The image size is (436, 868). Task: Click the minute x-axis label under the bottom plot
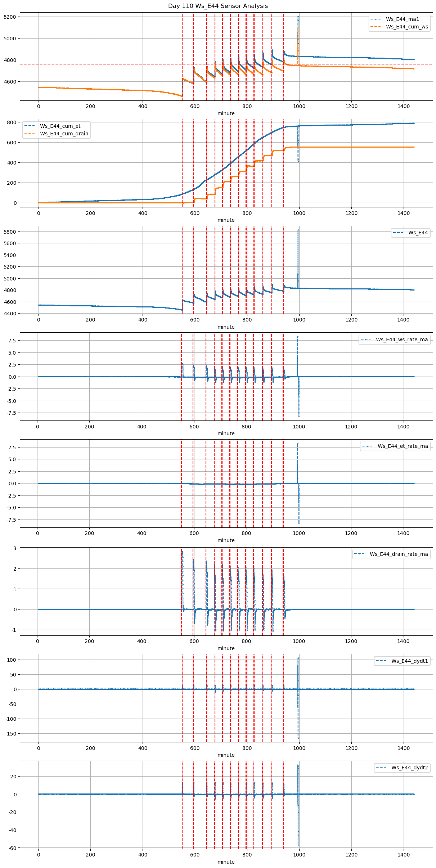click(226, 862)
